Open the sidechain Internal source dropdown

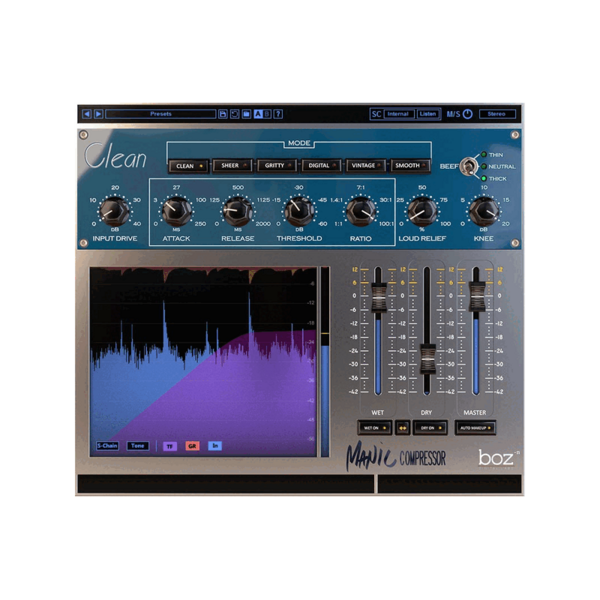tap(398, 114)
